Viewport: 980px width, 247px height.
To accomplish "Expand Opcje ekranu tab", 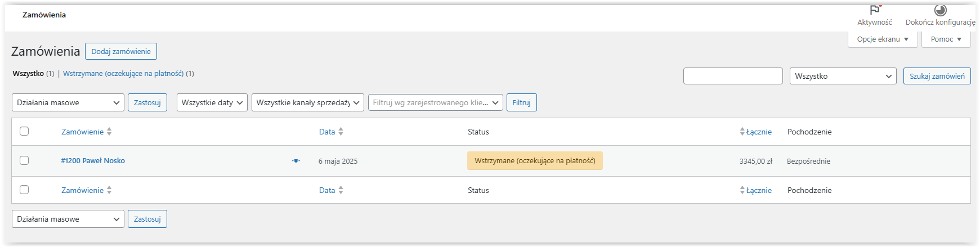I will [x=882, y=39].
